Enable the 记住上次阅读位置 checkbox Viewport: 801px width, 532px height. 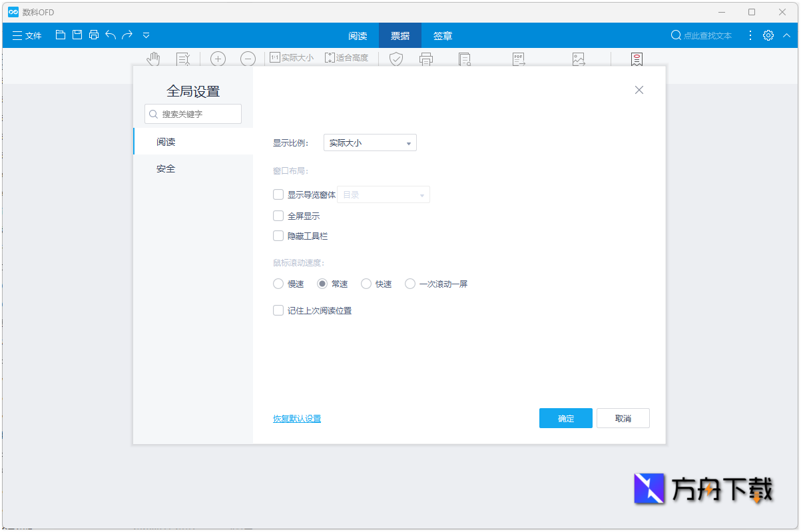point(278,310)
